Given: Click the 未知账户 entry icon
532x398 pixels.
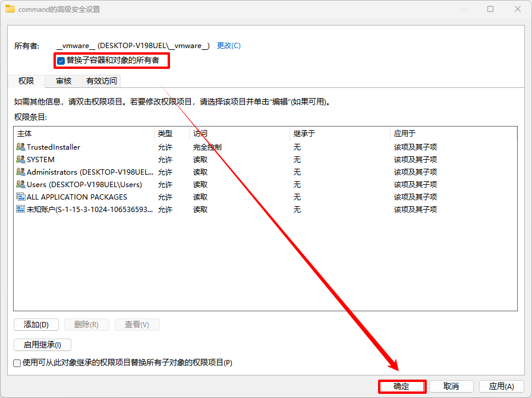Looking at the screenshot, I should [x=21, y=209].
